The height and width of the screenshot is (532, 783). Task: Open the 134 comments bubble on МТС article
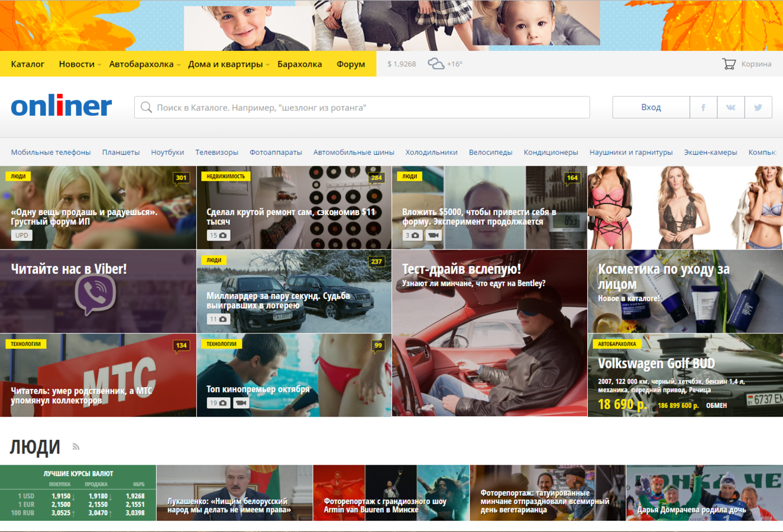181,346
